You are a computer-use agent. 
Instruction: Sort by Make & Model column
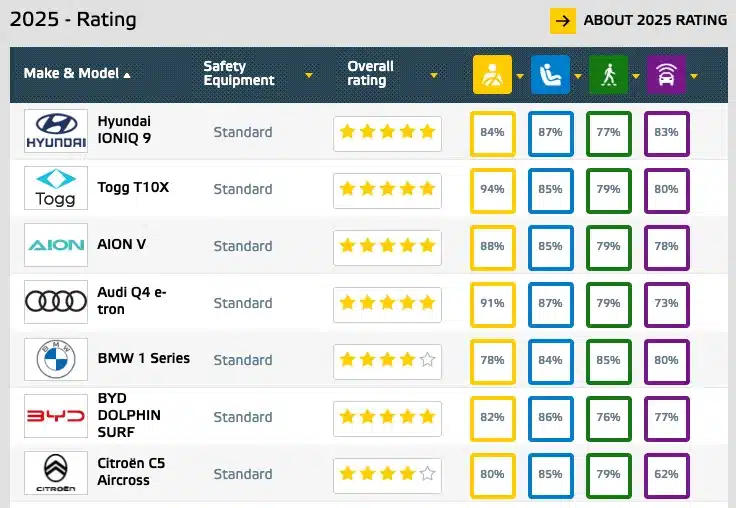77,73
